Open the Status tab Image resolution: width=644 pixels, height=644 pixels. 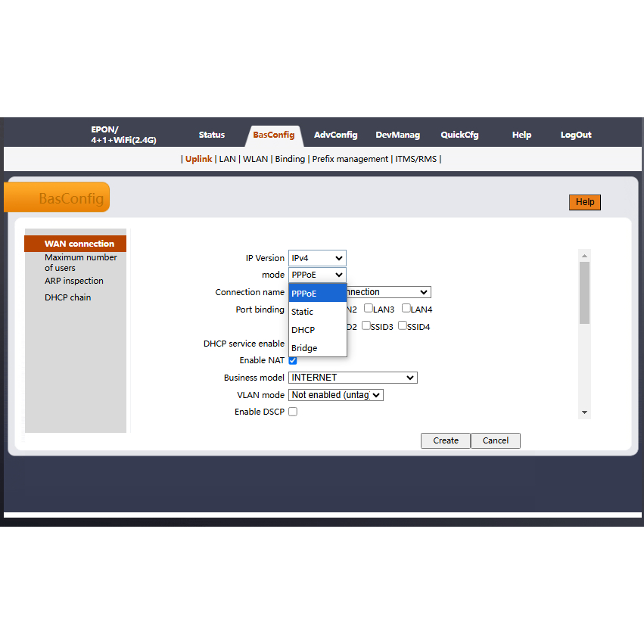click(212, 135)
